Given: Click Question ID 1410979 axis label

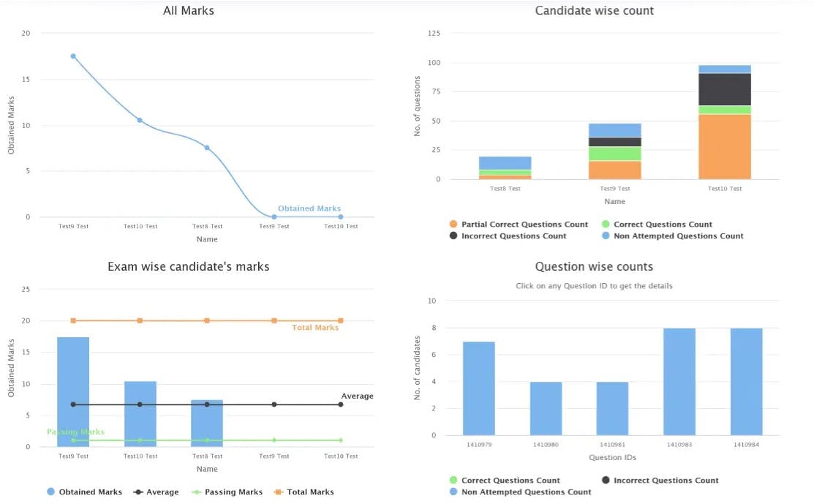Looking at the screenshot, I should 479,444.
